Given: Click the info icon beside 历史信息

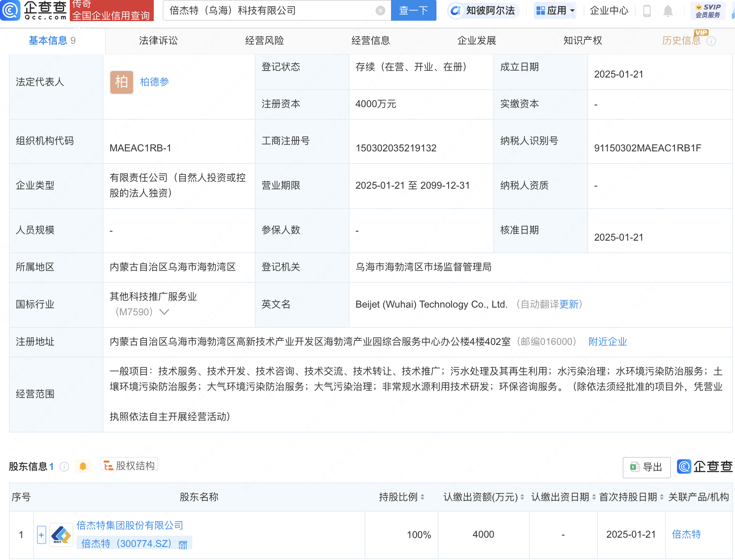Looking at the screenshot, I should coord(711,41).
